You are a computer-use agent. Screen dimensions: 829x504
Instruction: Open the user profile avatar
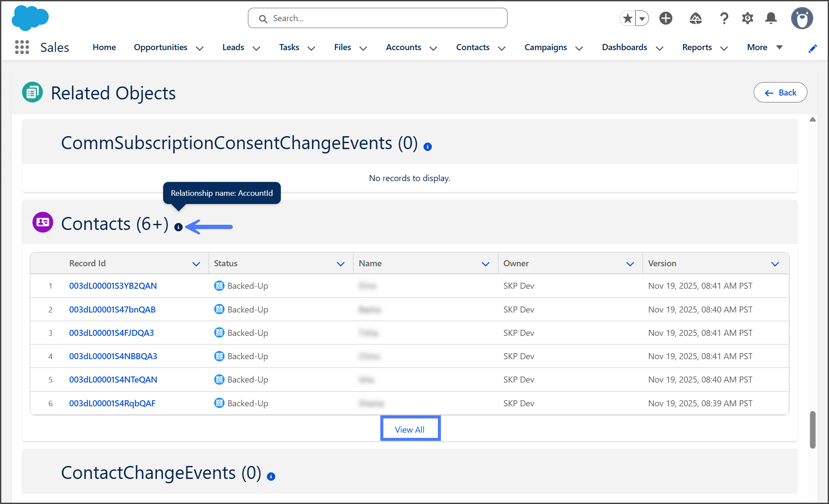click(802, 18)
